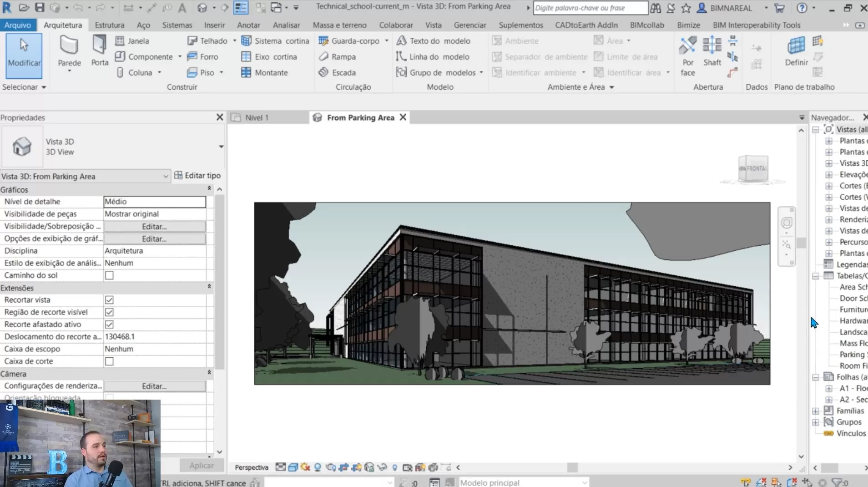Click the Editar tipo button
This screenshot has height=487, width=868.
coord(197,176)
